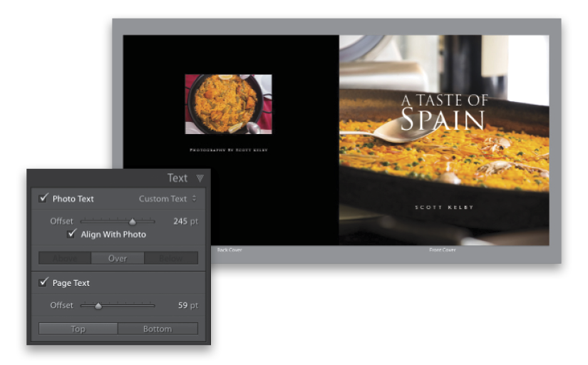The width and height of the screenshot is (588, 365).
Task: Disable the Align With Photo checkbox
Action: [71, 234]
